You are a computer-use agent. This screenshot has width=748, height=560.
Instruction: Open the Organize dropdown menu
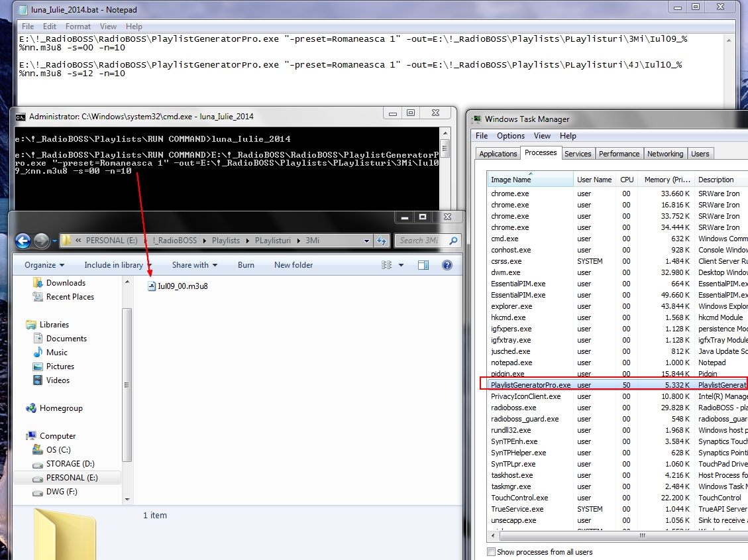[x=44, y=265]
